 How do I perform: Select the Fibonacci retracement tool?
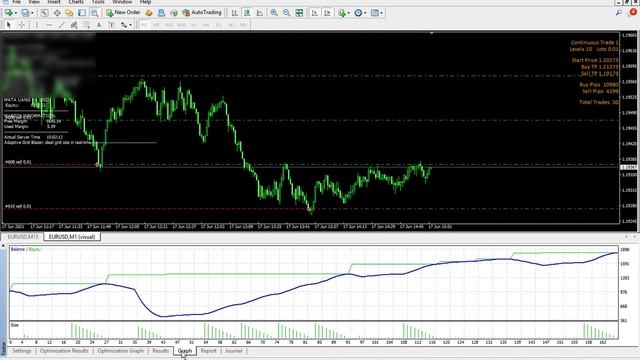click(87, 25)
